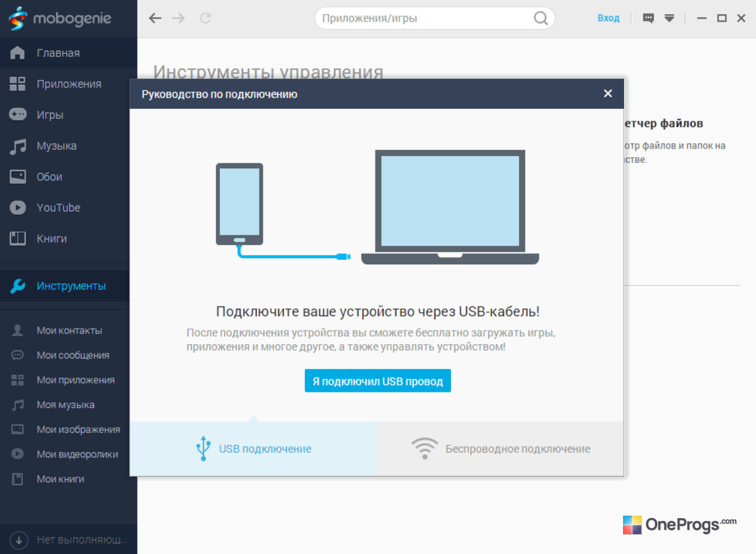
Task: Maximize the Mobogenie window
Action: point(721,19)
